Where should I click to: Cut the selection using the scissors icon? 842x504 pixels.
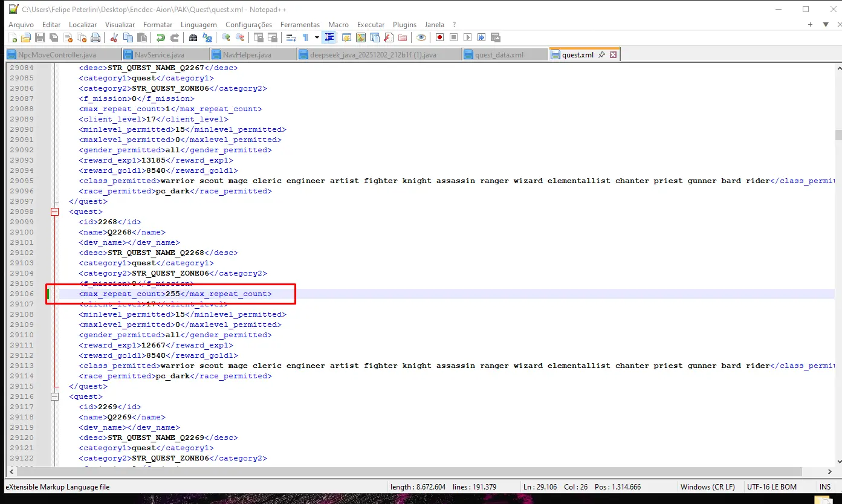pos(114,37)
